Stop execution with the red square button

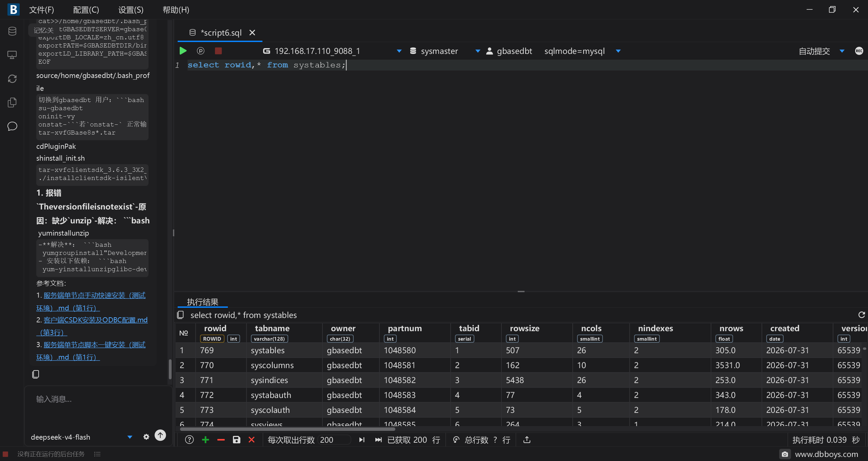218,51
